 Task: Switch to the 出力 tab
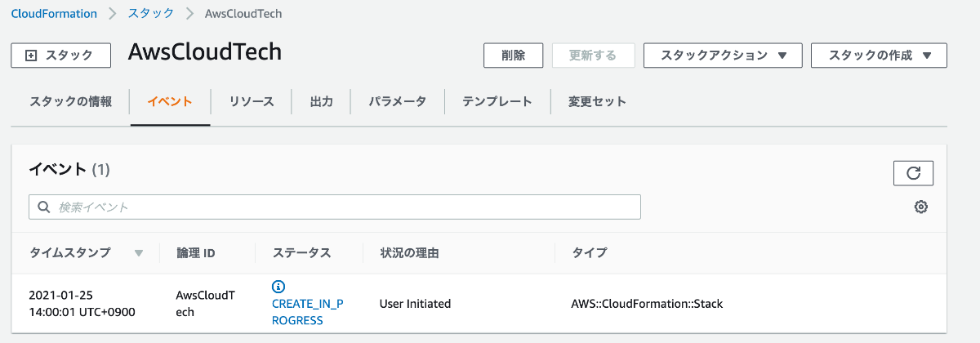[322, 102]
